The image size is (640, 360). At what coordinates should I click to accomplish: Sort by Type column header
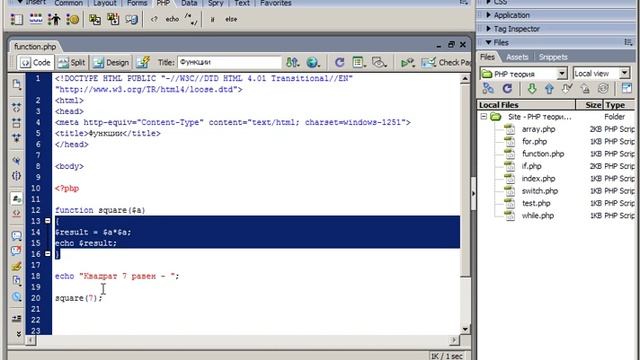click(619, 105)
